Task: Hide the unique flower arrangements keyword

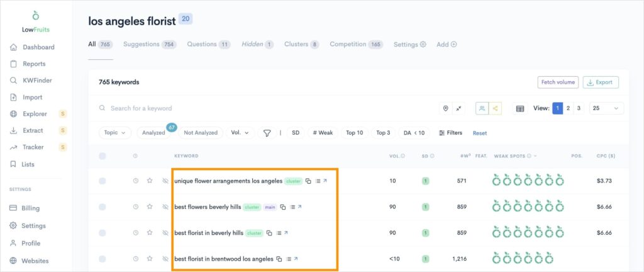Action: (x=165, y=181)
